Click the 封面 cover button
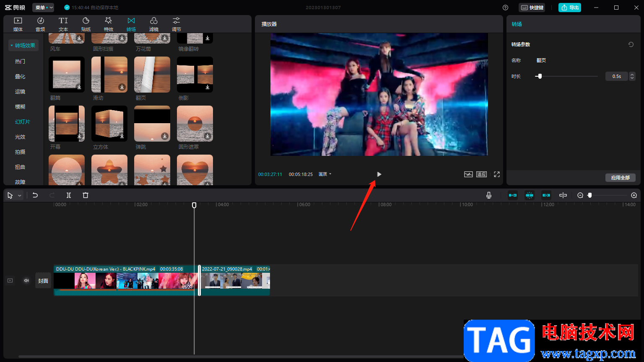644x362 pixels. pos(43,281)
